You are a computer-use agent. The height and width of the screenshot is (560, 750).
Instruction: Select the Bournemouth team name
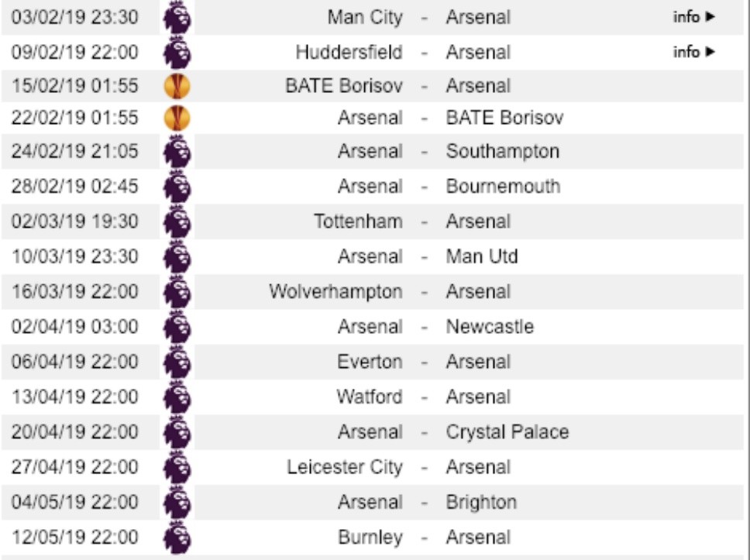[503, 187]
